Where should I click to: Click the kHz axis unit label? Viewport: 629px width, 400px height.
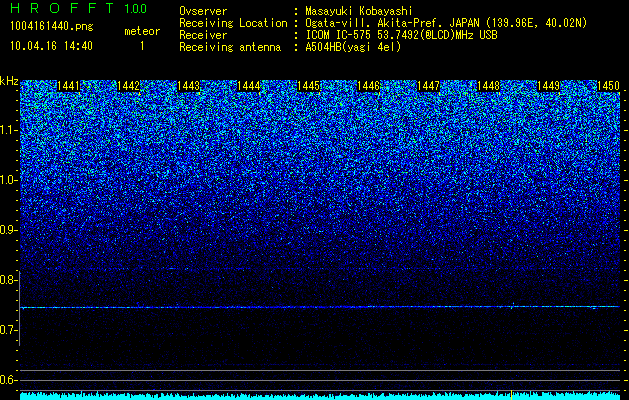click(x=9, y=81)
